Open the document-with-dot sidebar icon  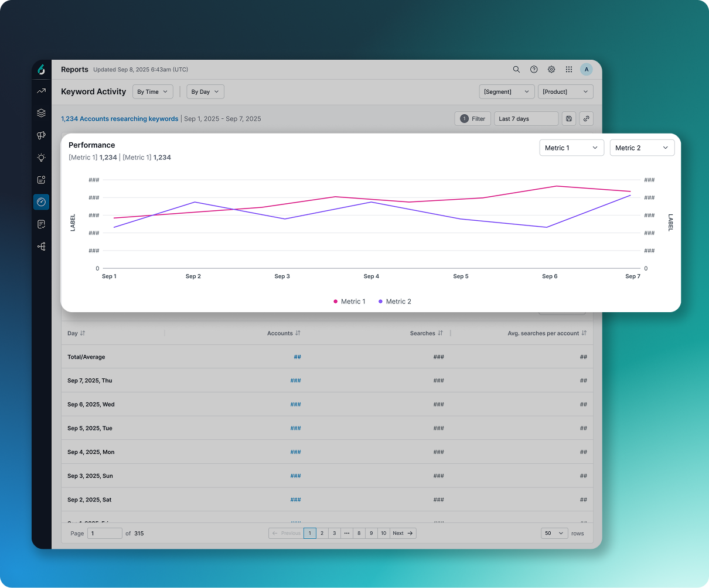coord(41,180)
